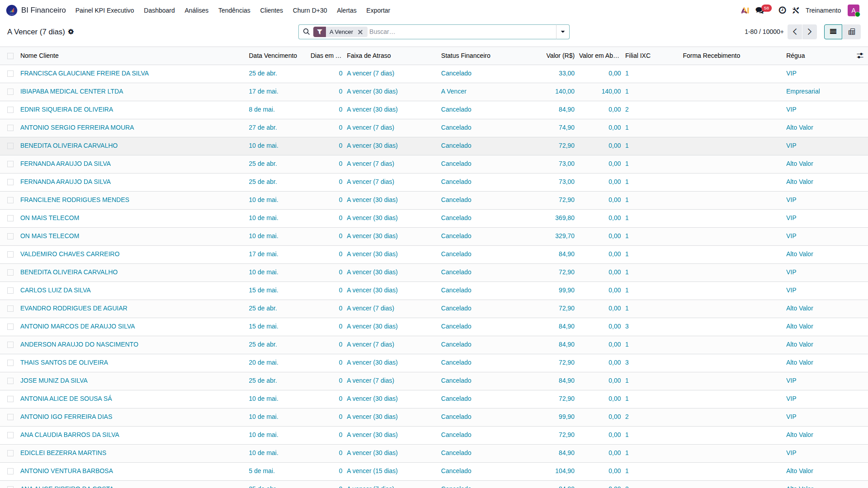Click the Buscar search input field
The width and height of the screenshot is (868, 488).
461,32
